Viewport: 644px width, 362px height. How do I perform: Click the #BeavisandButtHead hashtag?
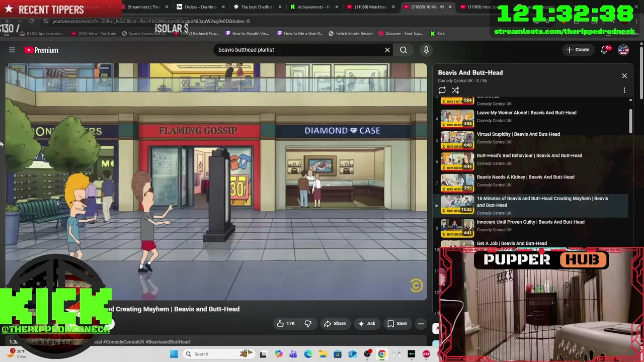pos(168,342)
